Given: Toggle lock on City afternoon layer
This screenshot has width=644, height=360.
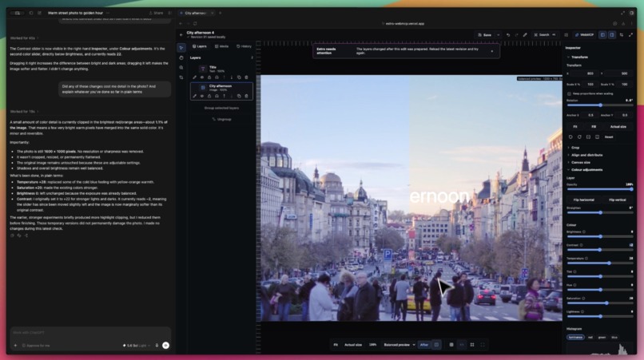Looking at the screenshot, I should (209, 96).
